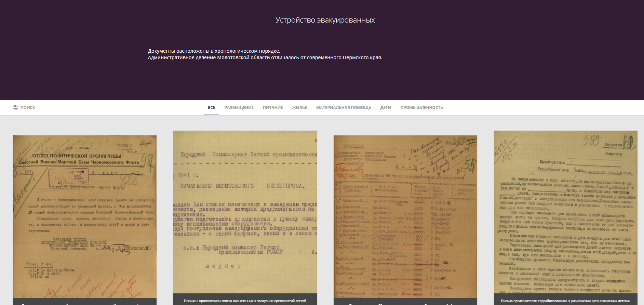Viewport: 644px width, 305px height.
Task: Click the heading 'Устройство эвакуированных'
Action: coord(325,20)
